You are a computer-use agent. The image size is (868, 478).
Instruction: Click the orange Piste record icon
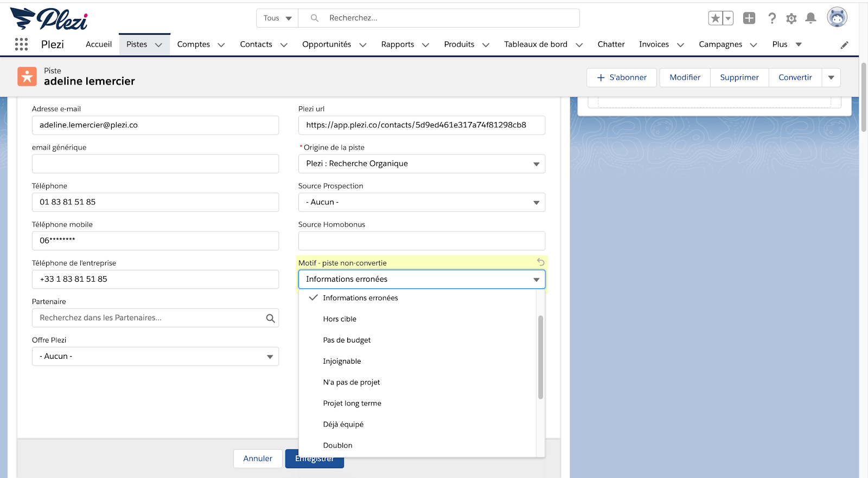[27, 76]
